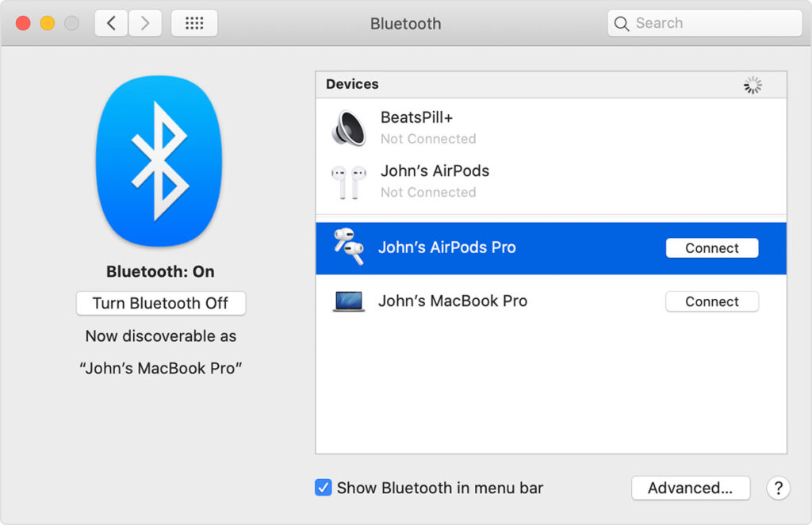Connect to John's MacBook Pro
Viewport: 812px width, 525px height.
pos(711,301)
